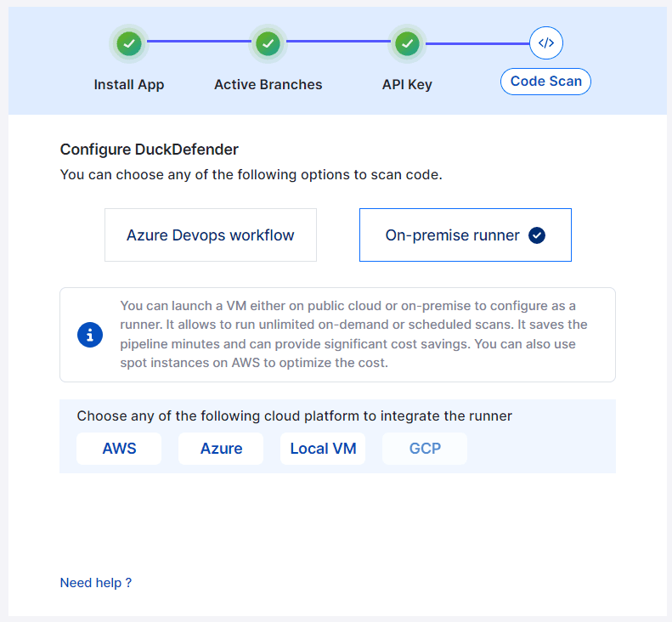Click the 'You can choose any of the following options' text
Image resolution: width=672 pixels, height=622 pixels.
click(x=251, y=175)
